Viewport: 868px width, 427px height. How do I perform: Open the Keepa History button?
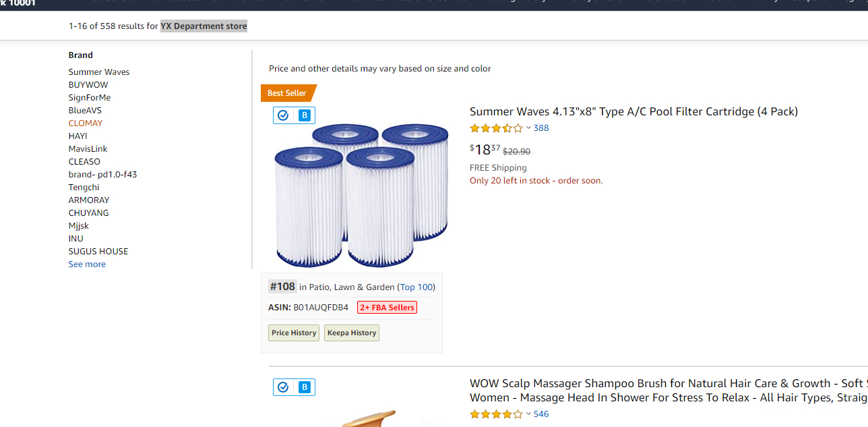(352, 333)
